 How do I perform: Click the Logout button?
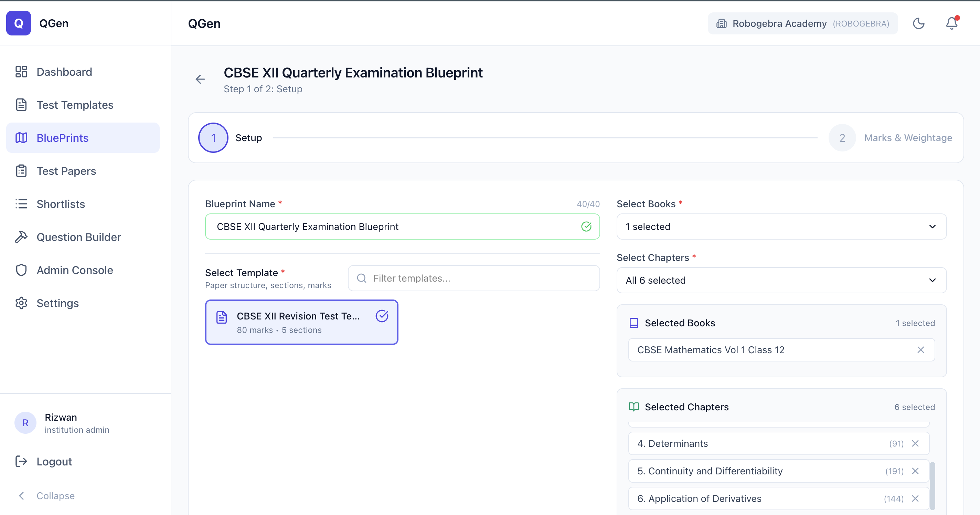54,461
